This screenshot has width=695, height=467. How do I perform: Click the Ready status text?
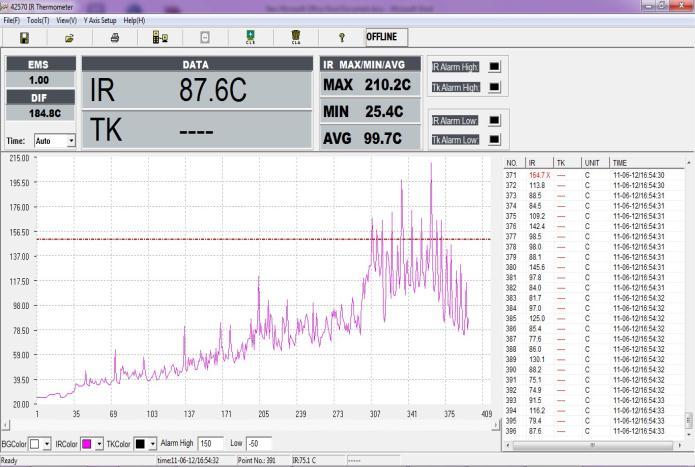pyautogui.click(x=9, y=461)
